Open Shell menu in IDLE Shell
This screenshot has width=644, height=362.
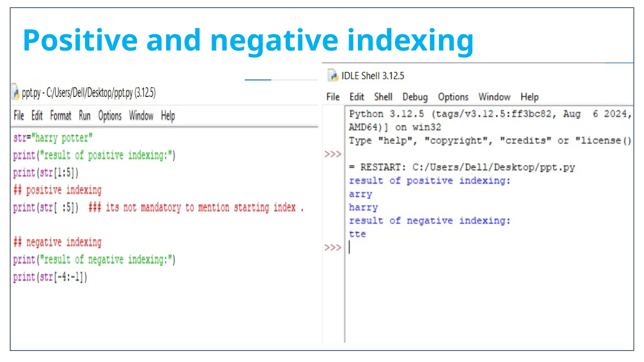[383, 97]
